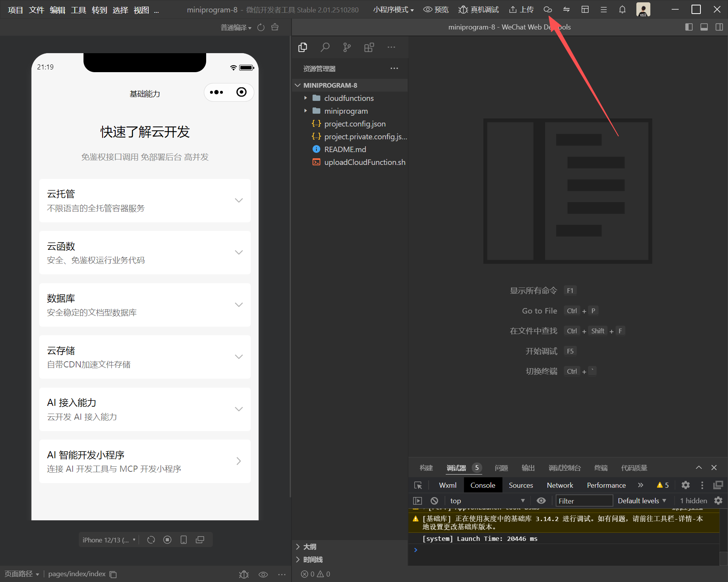This screenshot has height=582, width=728.
Task: Open the 工具 menu
Action: click(x=78, y=10)
